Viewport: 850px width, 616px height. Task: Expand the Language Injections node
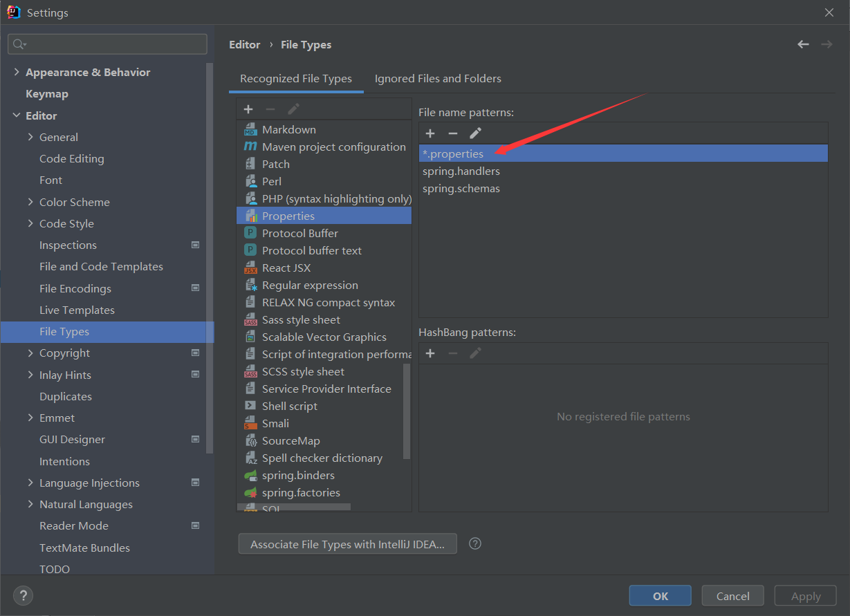point(30,483)
